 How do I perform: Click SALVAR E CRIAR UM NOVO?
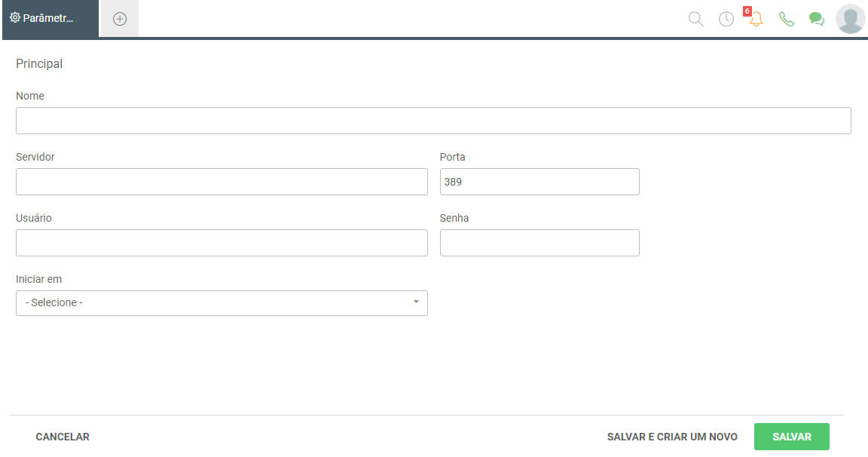(x=672, y=437)
